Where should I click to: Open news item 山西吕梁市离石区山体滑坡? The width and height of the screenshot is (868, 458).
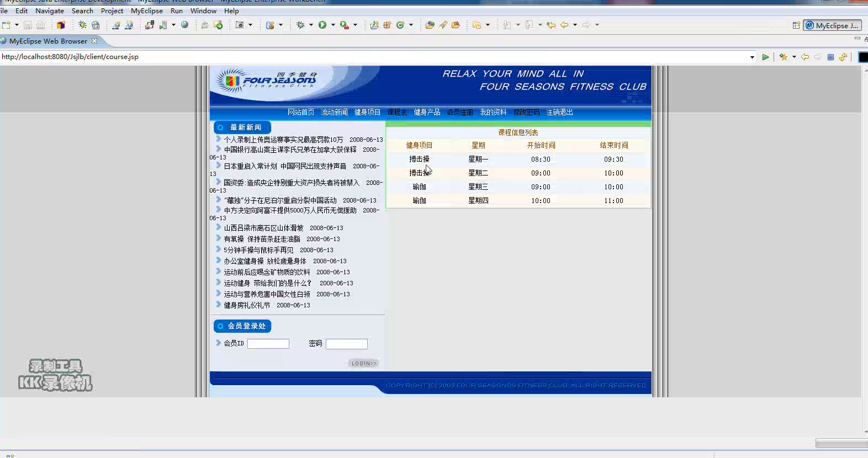263,228
